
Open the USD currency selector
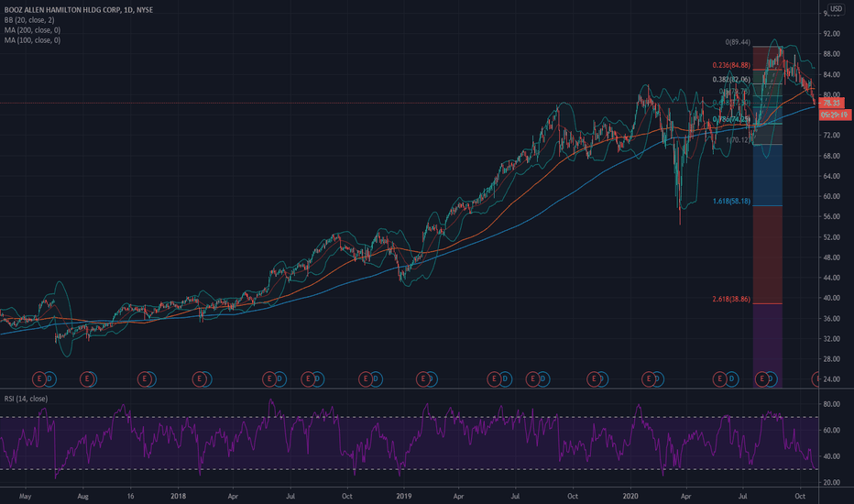tap(836, 9)
